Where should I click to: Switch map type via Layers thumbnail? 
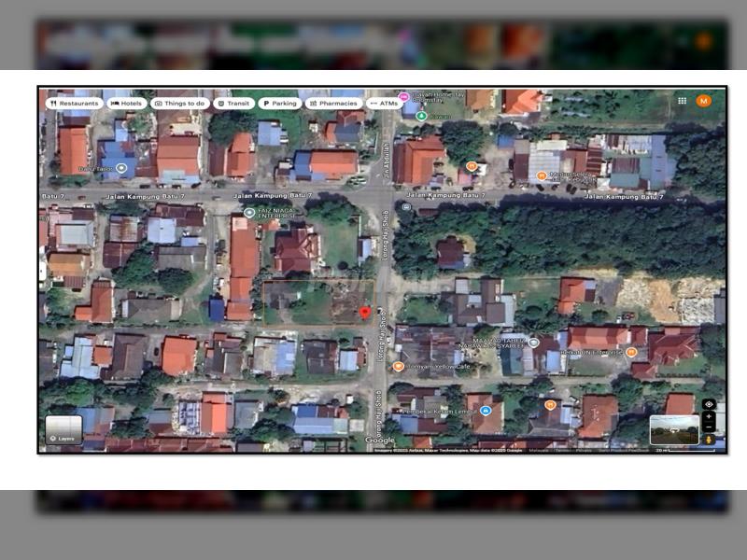tap(64, 429)
